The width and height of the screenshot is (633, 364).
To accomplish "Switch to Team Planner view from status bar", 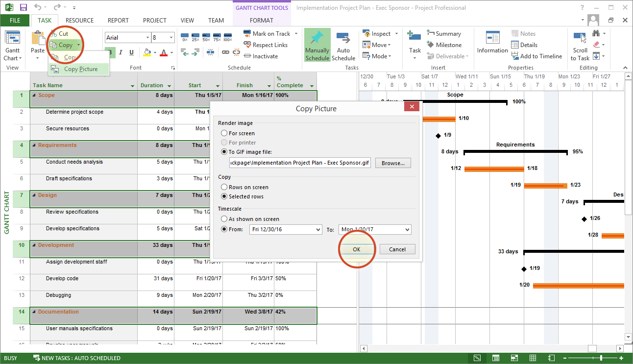I will [x=514, y=358].
